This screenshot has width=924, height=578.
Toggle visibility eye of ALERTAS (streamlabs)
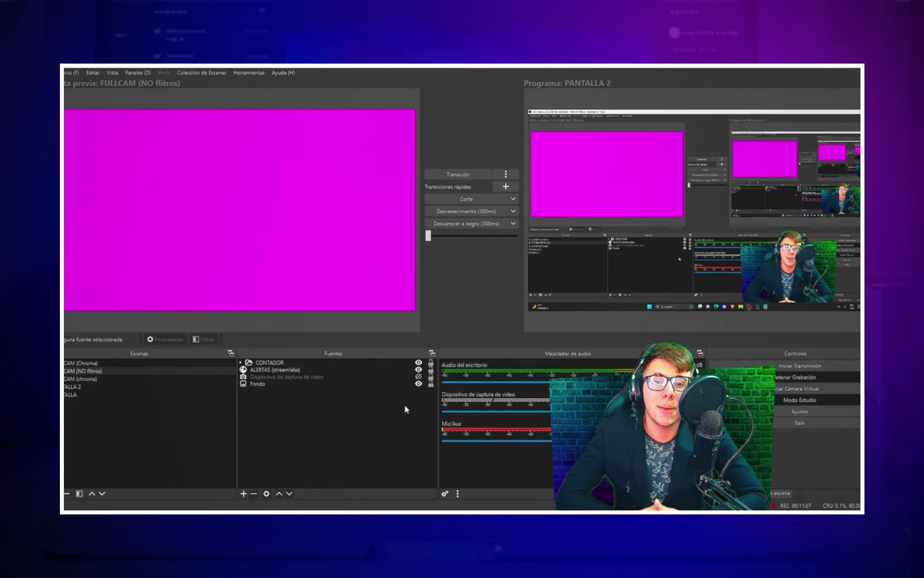click(x=418, y=370)
